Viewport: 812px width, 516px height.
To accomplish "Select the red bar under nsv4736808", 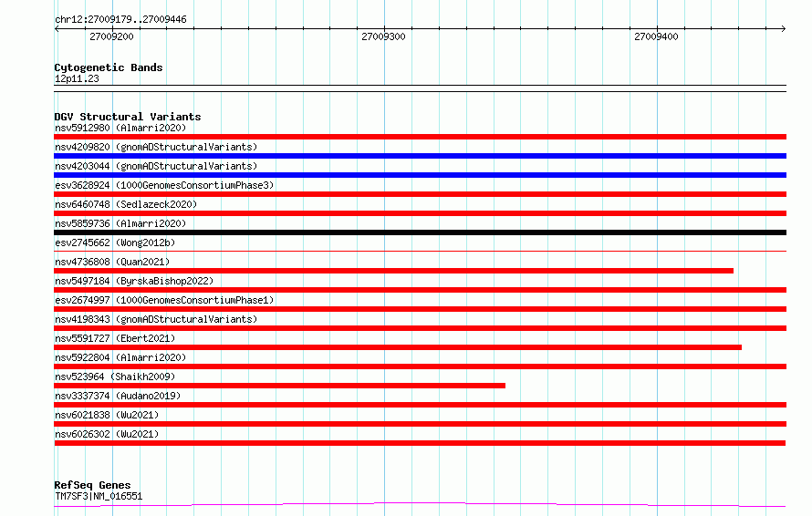I will [x=393, y=271].
